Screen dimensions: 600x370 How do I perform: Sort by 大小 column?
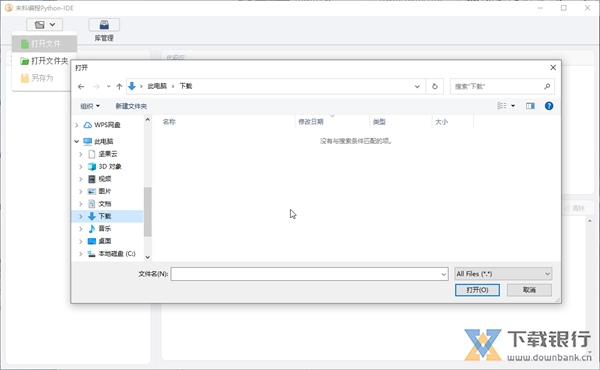coord(441,122)
